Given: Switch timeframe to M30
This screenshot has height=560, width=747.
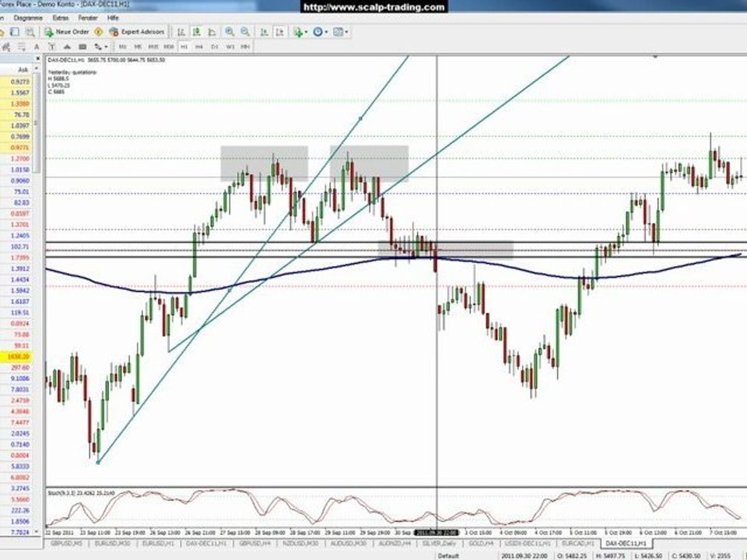Looking at the screenshot, I should coord(169,47).
